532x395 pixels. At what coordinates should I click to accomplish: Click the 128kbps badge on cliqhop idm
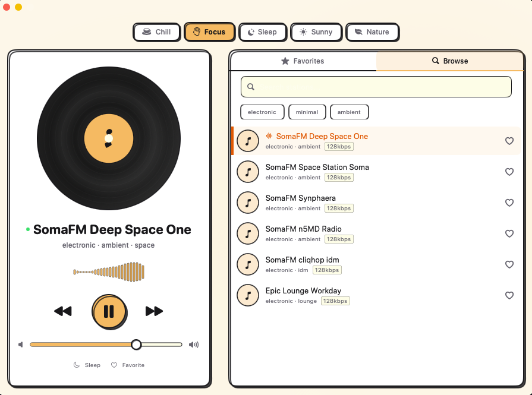327,270
